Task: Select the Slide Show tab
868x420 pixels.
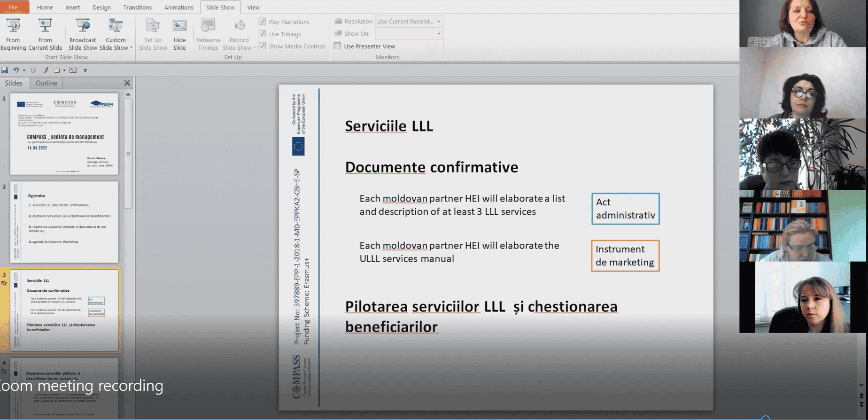Action: point(220,8)
